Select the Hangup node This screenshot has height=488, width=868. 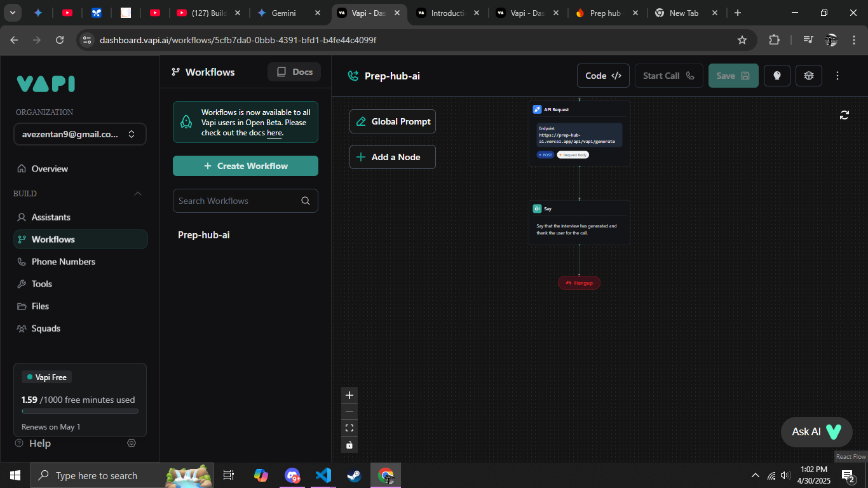[x=579, y=283]
